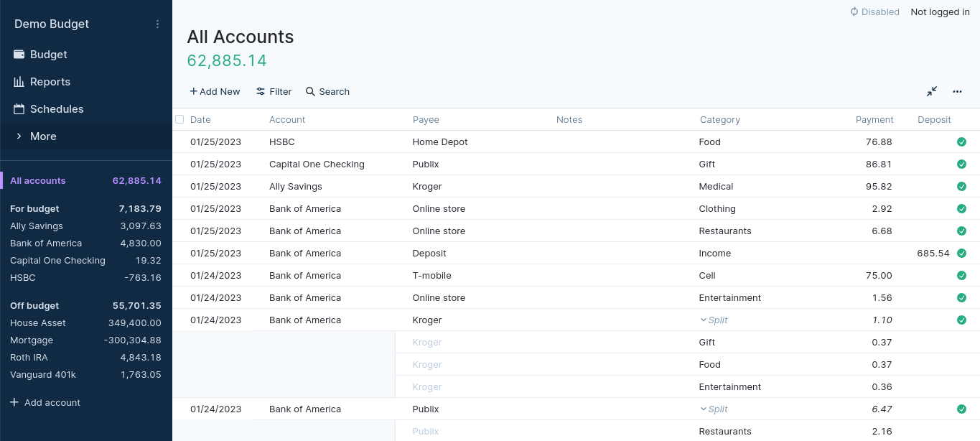Image resolution: width=980 pixels, height=441 pixels.
Task: Click the bar chart Reports icon
Action: [x=19, y=82]
